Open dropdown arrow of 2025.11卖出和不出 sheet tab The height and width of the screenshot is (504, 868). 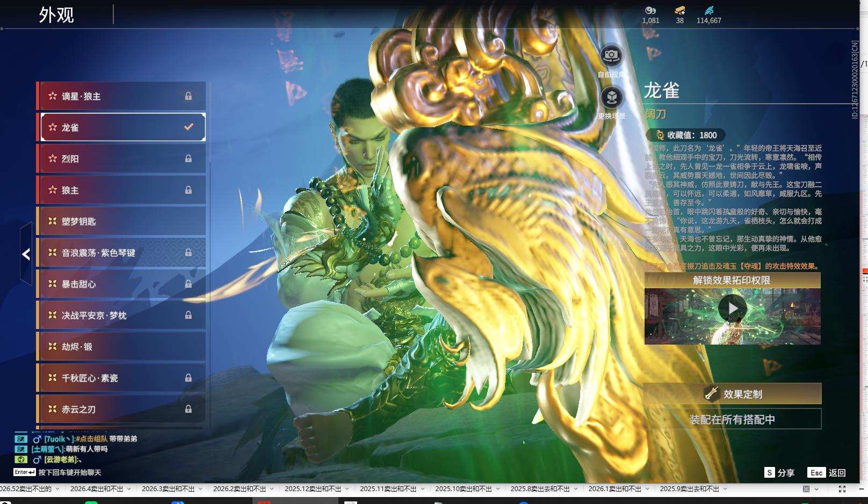[x=422, y=489]
